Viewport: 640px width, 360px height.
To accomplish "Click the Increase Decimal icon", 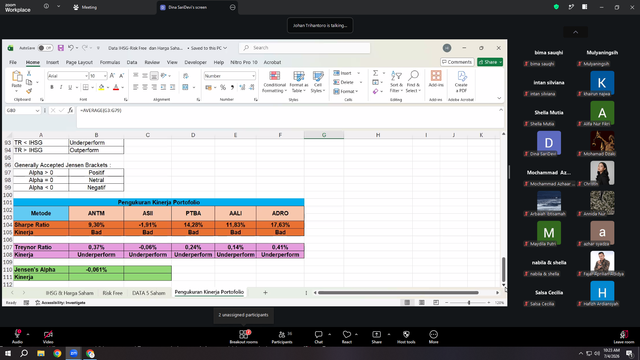I will click(x=242, y=87).
